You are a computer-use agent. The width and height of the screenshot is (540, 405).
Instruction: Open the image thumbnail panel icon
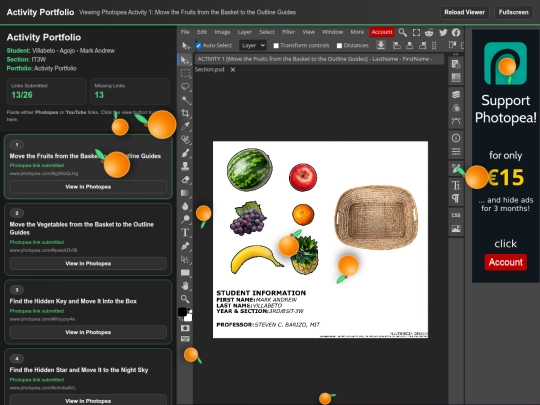456,228
